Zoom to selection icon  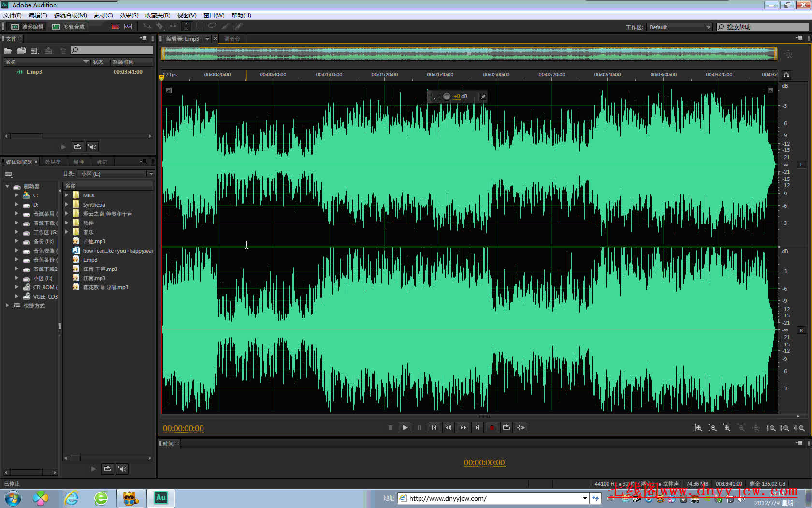point(799,428)
